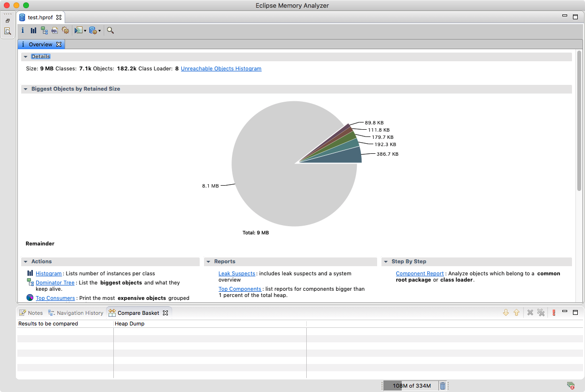Click the Top Consumers pie icon in the Actions list
Screen dimensions: 585x392
tap(30, 297)
